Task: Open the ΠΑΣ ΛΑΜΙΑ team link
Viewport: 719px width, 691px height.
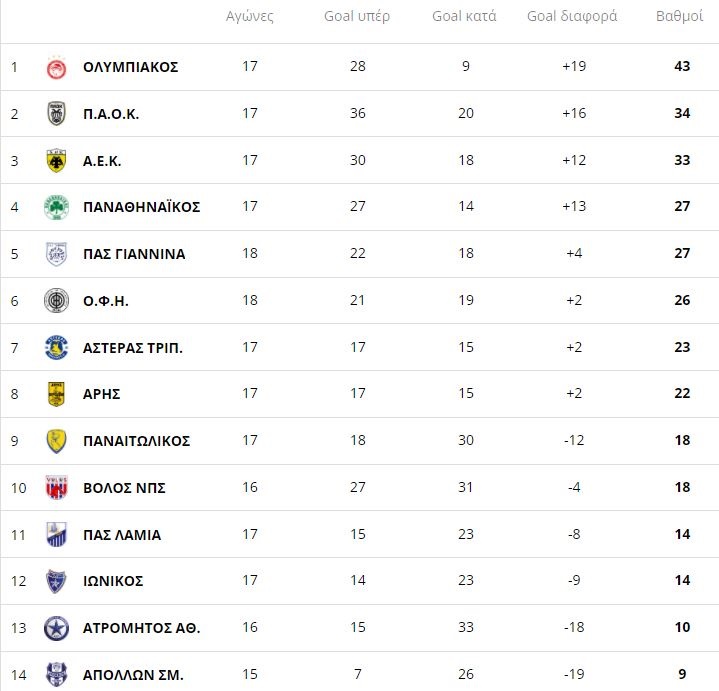Action: 121,535
